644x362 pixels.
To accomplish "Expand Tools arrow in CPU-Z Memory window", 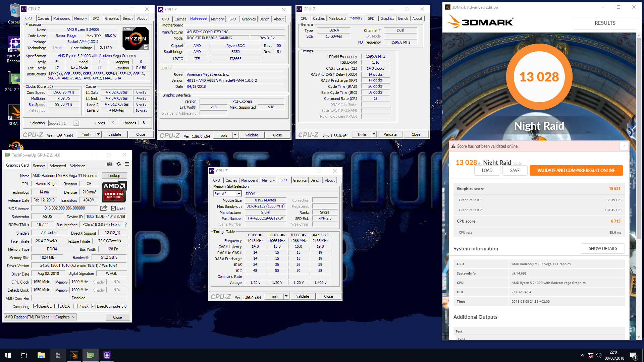I will [x=374, y=134].
